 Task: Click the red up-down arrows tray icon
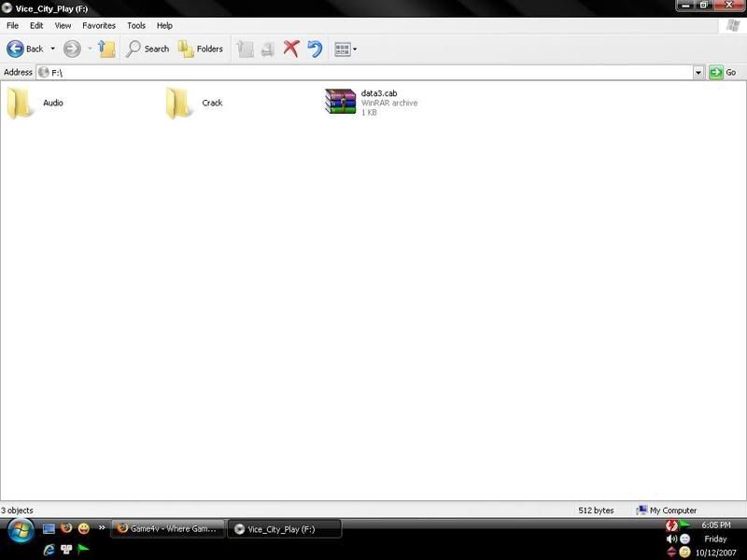tap(671, 553)
